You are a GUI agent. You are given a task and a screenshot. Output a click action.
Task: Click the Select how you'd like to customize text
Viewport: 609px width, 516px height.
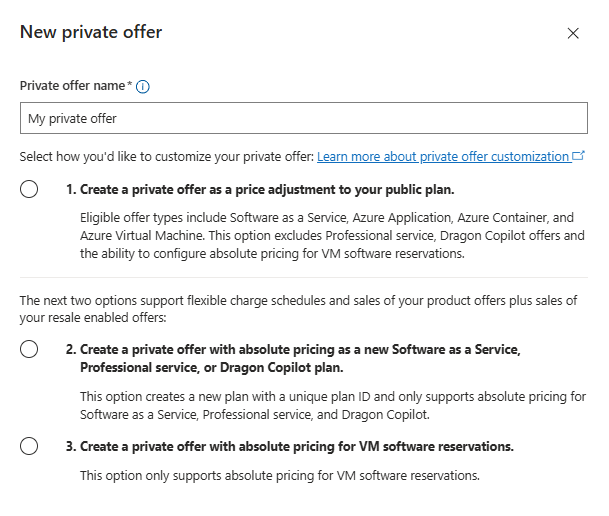(x=167, y=156)
